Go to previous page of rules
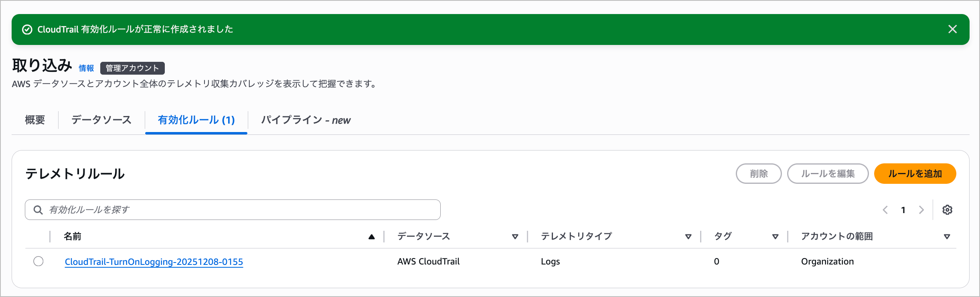 pyautogui.click(x=885, y=210)
